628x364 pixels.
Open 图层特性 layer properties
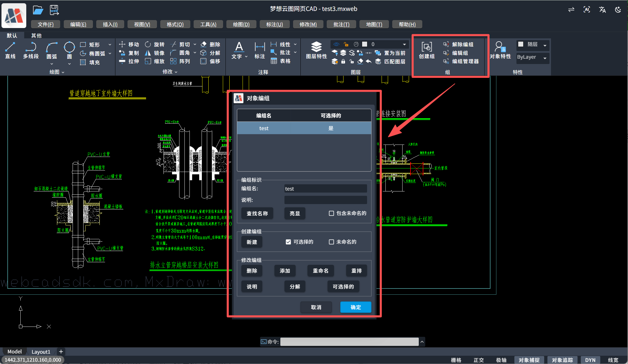(x=316, y=50)
